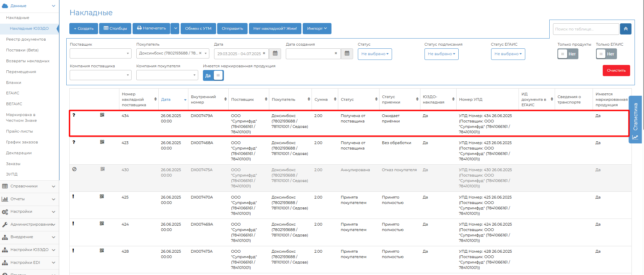Open the Статус dropdown filter
This screenshot has width=644, height=275.
[x=374, y=54]
